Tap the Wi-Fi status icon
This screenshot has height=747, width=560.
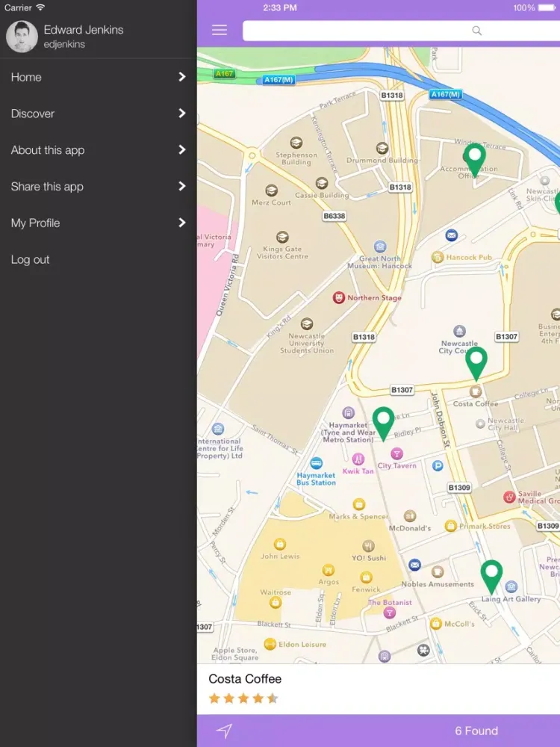(x=40, y=7)
